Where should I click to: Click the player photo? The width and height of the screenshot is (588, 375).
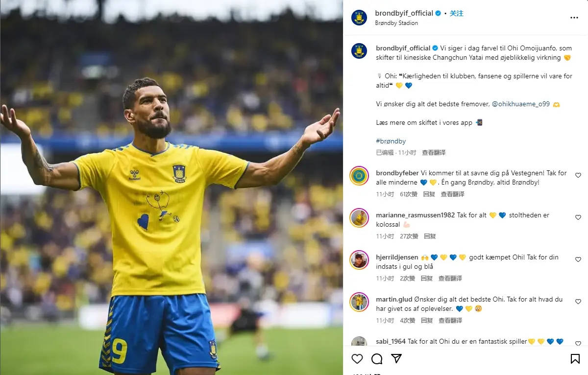pos(171,187)
